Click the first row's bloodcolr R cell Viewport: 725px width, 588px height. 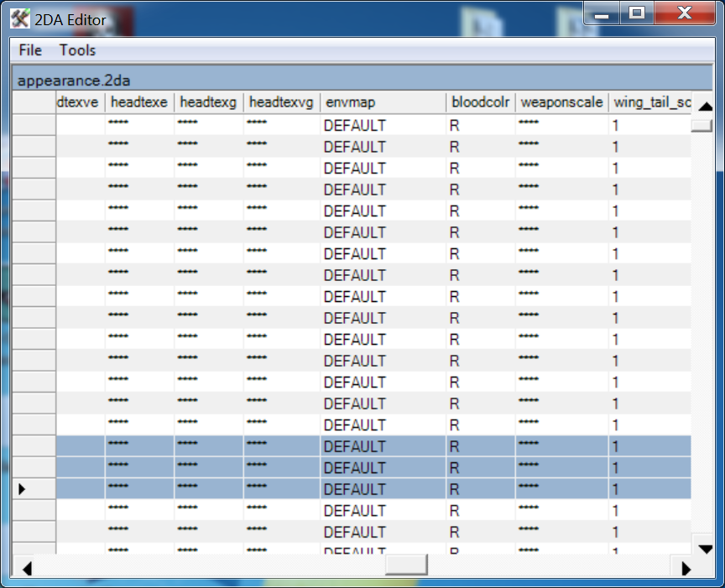click(x=480, y=125)
